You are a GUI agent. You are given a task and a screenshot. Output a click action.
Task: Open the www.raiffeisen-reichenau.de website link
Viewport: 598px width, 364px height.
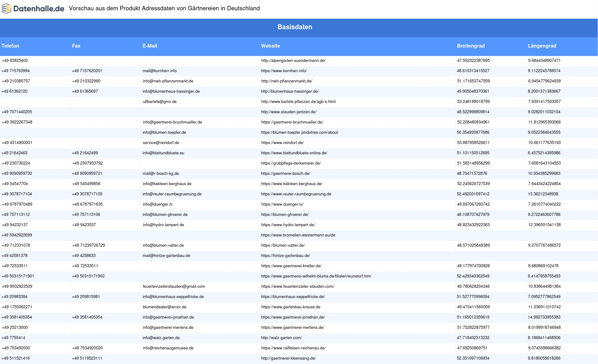[293, 348]
